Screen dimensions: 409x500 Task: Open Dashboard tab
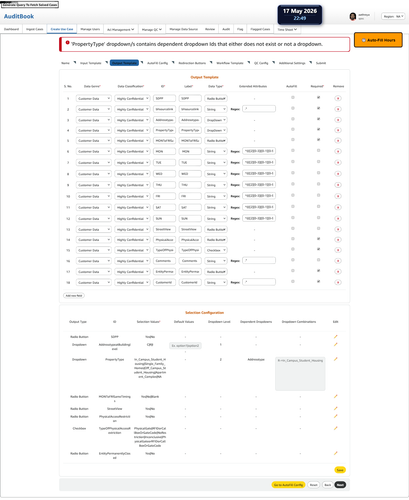pyautogui.click(x=11, y=29)
